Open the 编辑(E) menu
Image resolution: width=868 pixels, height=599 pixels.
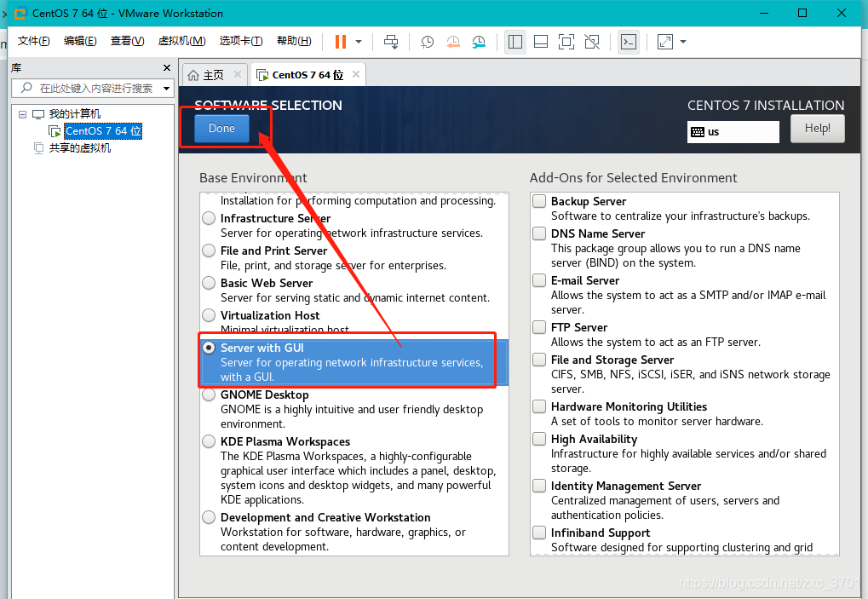point(80,41)
